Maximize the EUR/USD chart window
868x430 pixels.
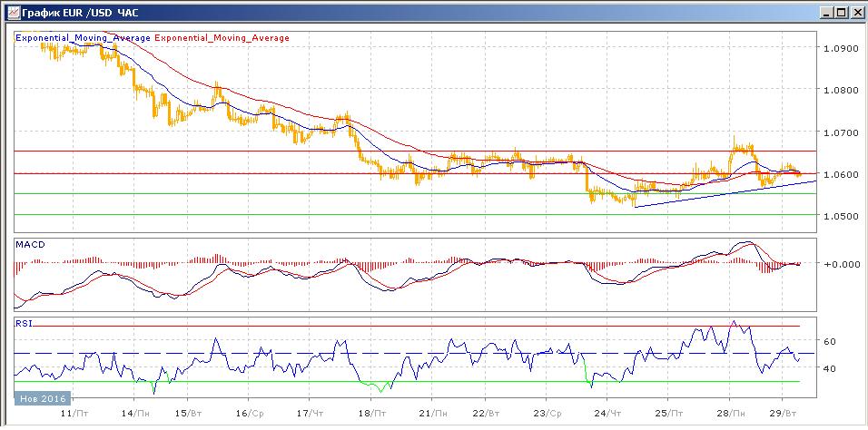tap(840, 13)
